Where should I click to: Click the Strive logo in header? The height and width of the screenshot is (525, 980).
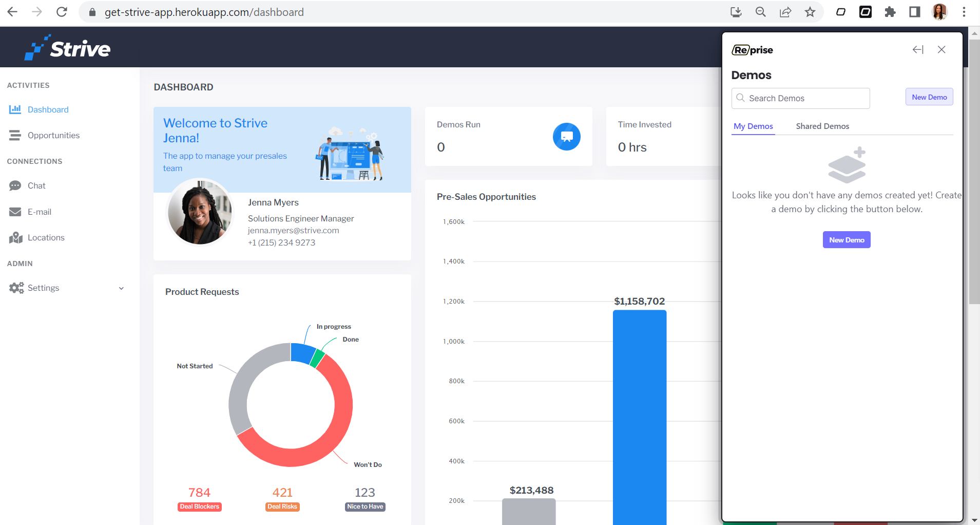point(67,48)
